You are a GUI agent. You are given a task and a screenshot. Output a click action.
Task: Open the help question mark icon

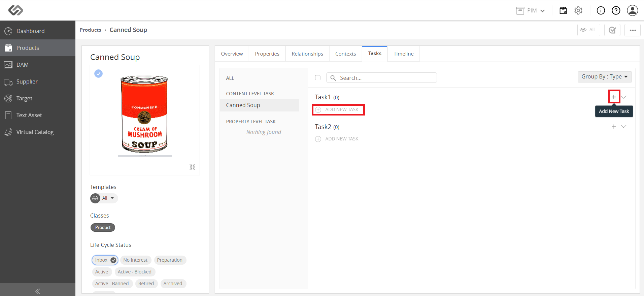616,10
